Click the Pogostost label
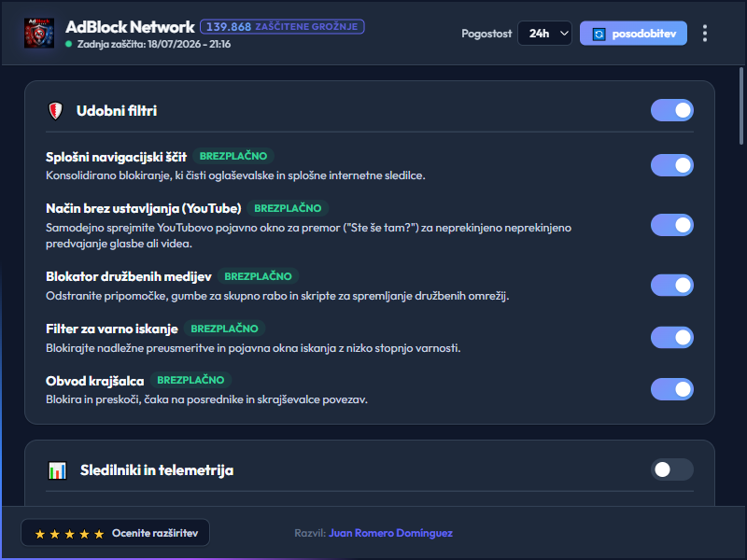The image size is (747, 560). click(486, 34)
